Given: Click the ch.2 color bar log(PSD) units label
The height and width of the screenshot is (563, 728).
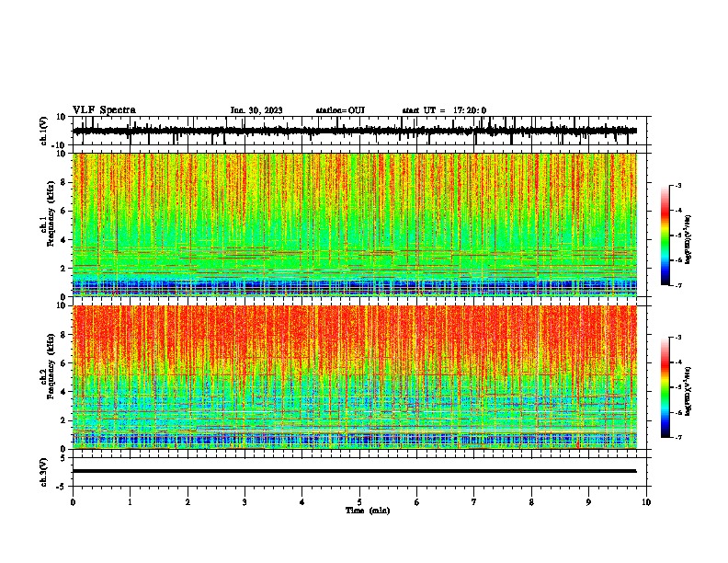Looking at the screenshot, I should pyautogui.click(x=688, y=392).
